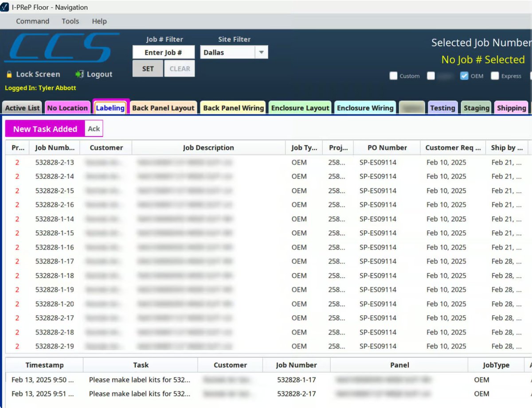Viewport: 532px width, 408px height.
Task: Acknowledge the new task with Ack
Action: pos(94,128)
